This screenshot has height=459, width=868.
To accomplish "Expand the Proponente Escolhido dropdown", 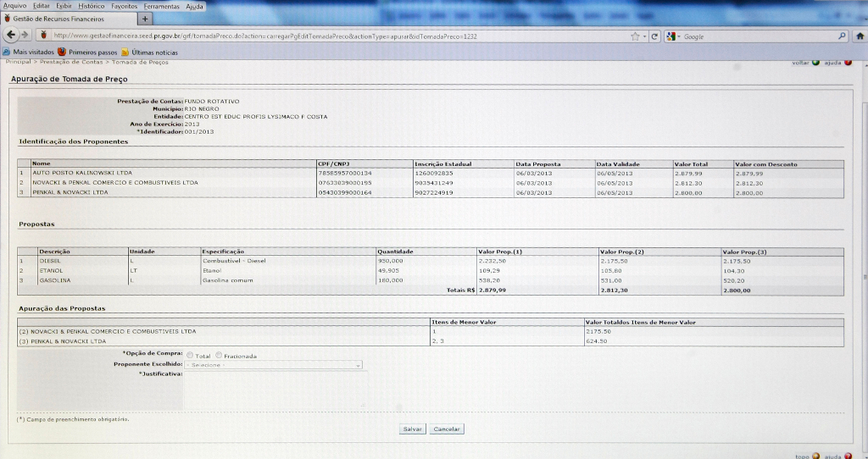I will coord(359,365).
